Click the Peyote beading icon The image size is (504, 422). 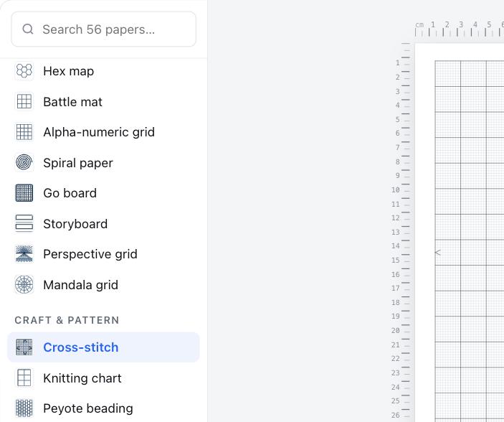click(24, 408)
